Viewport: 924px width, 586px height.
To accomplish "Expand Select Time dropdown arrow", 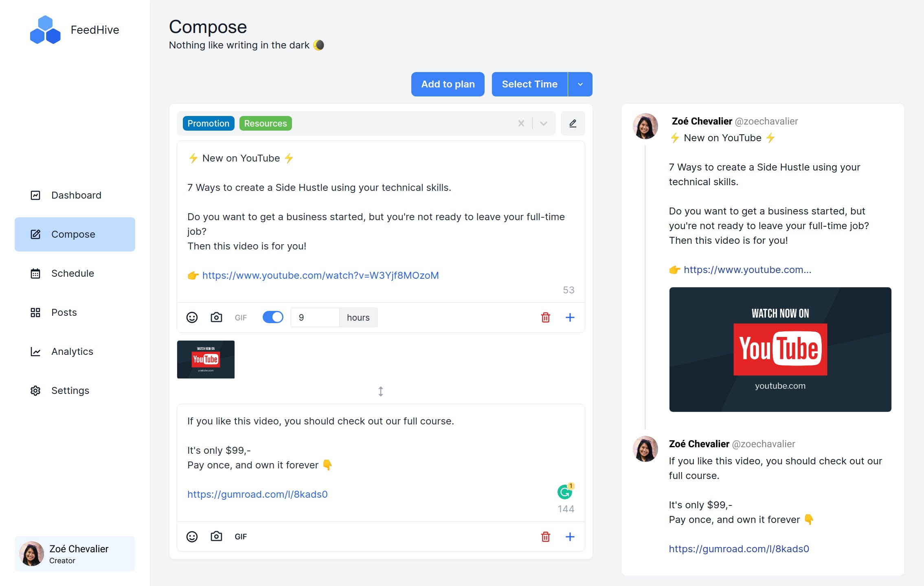I will [580, 84].
